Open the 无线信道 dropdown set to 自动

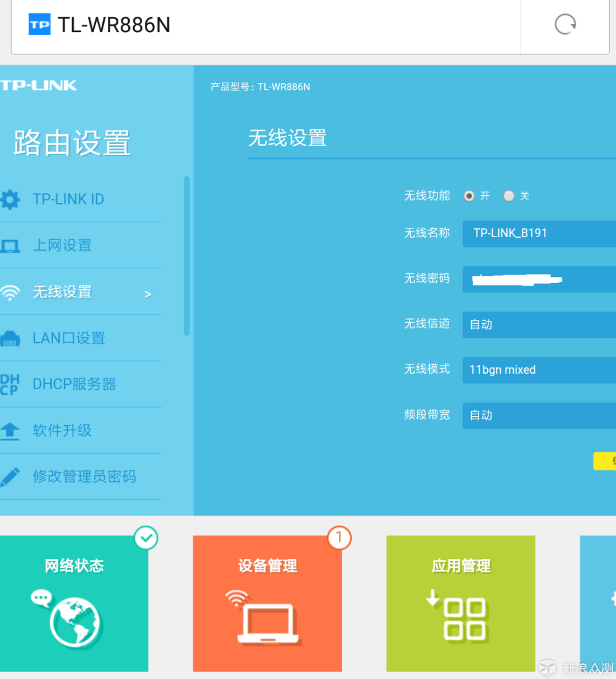(x=539, y=324)
